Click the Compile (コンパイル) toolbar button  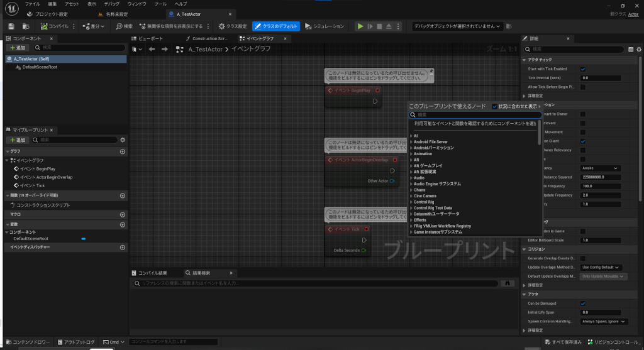pos(55,26)
